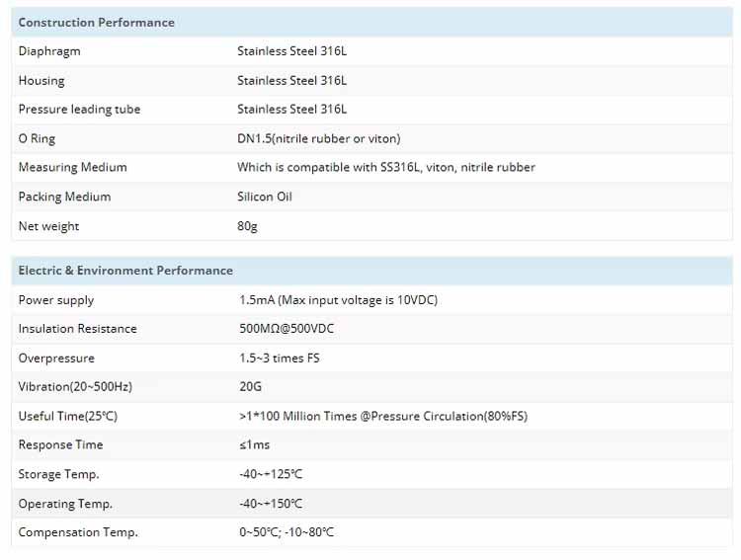The image size is (741, 560).
Task: Select the Storage Temp. label
Action: 58,474
